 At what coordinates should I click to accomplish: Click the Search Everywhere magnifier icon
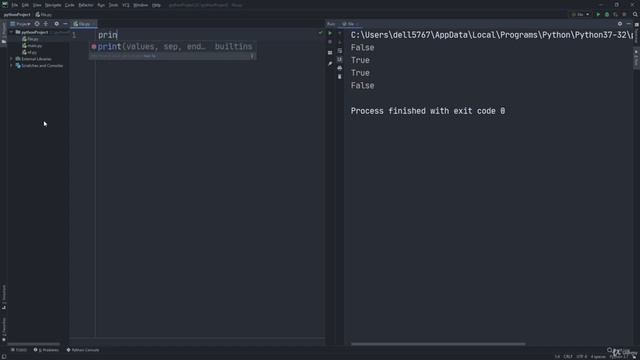pyautogui.click(x=635, y=15)
